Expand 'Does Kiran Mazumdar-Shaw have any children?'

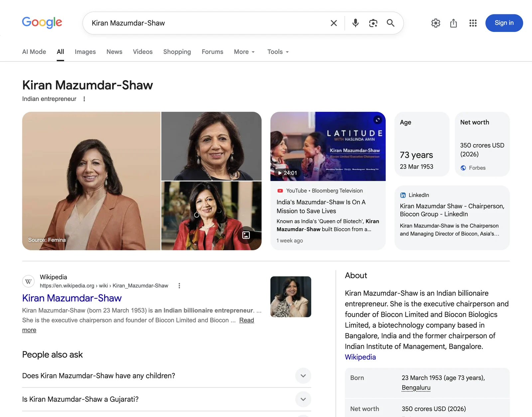[167, 376]
